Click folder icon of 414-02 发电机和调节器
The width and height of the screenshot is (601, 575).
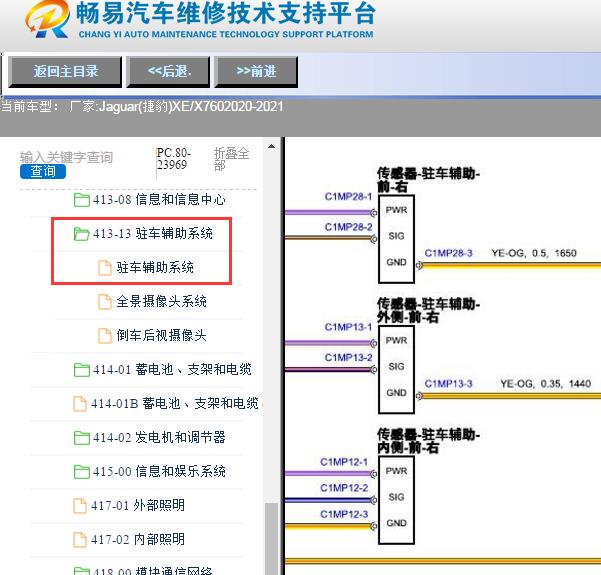pos(82,438)
